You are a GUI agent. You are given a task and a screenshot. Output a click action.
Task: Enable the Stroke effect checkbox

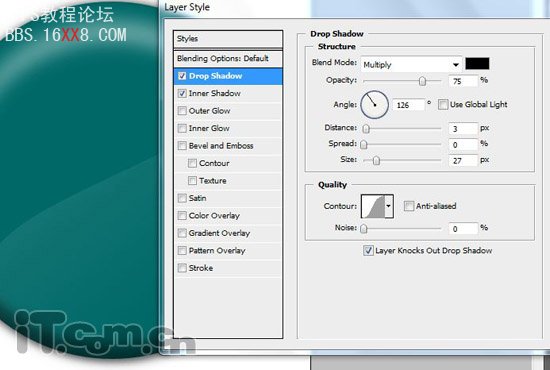click(x=182, y=268)
